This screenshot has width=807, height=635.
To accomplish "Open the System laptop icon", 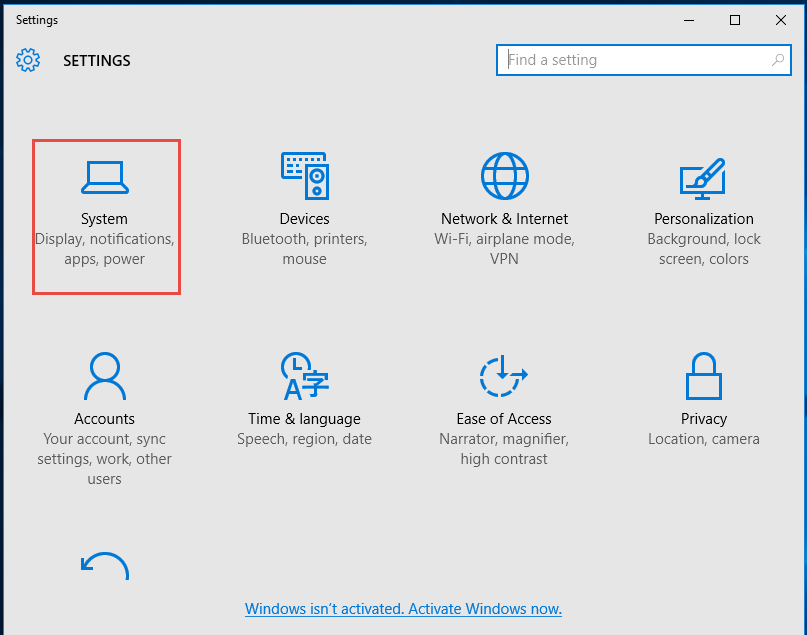I will point(105,178).
